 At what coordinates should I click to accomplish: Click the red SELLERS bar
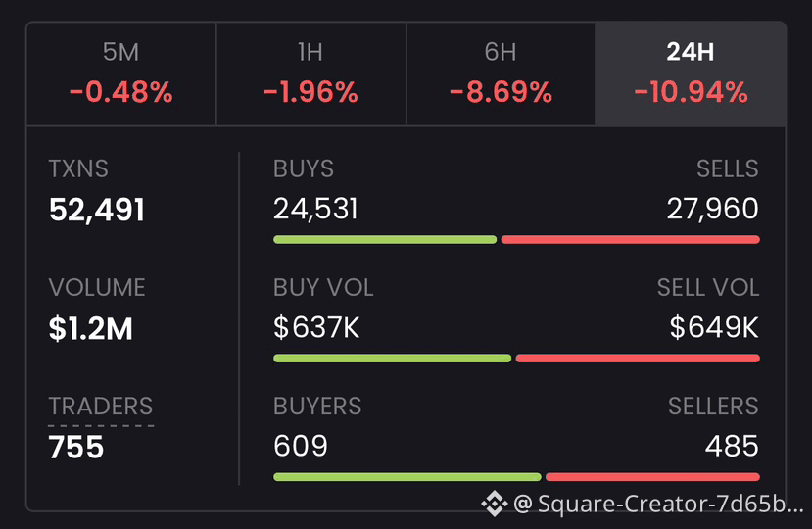[652, 477]
